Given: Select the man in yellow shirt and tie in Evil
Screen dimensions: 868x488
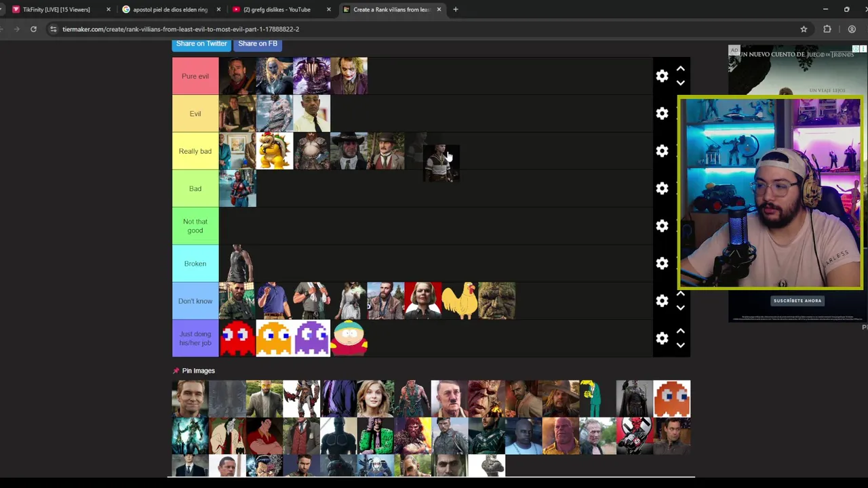Looking at the screenshot, I should (x=311, y=113).
